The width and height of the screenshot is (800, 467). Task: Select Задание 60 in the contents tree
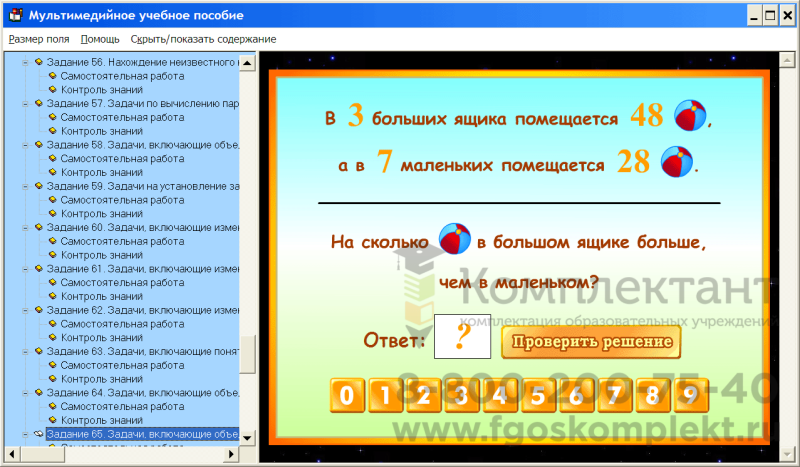(142, 228)
